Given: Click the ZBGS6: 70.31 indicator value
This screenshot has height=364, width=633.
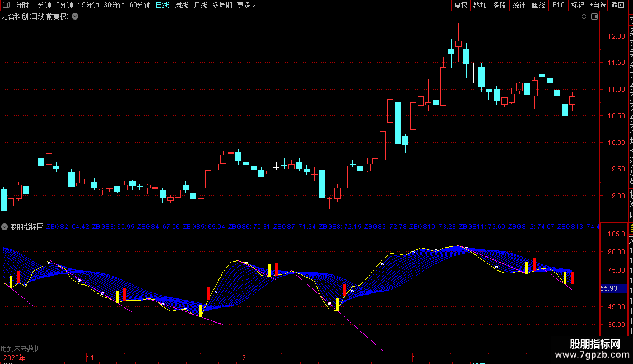Looking at the screenshot, I should pos(249,227).
